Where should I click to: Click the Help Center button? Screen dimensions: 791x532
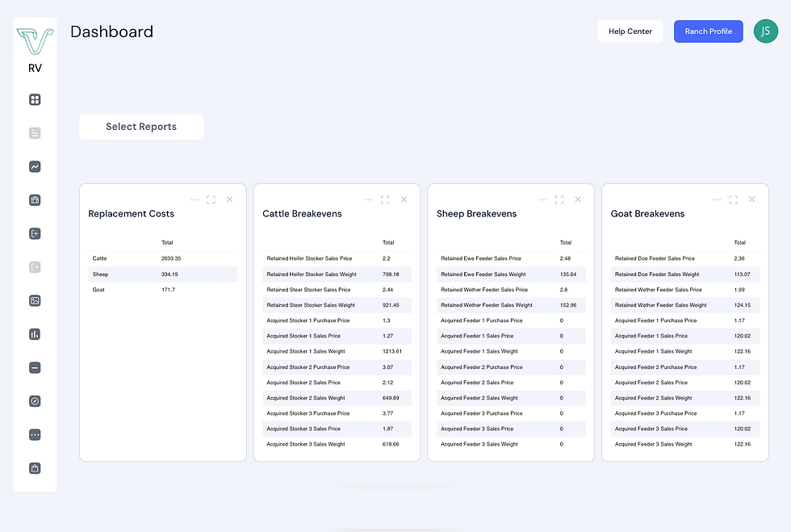pos(630,31)
